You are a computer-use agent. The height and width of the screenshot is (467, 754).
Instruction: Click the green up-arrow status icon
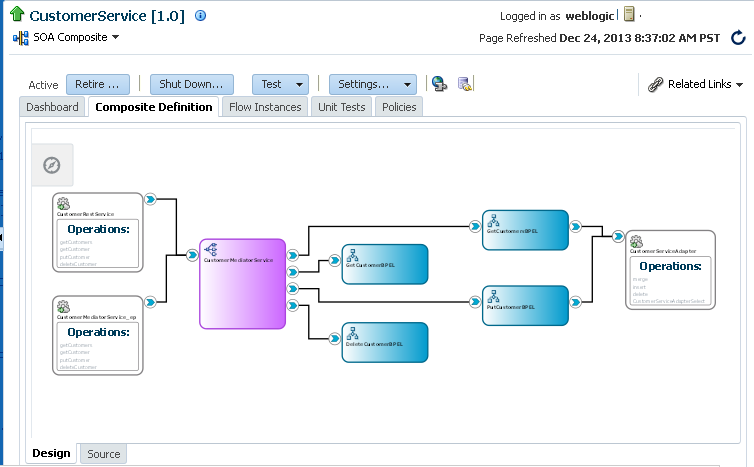[17, 14]
